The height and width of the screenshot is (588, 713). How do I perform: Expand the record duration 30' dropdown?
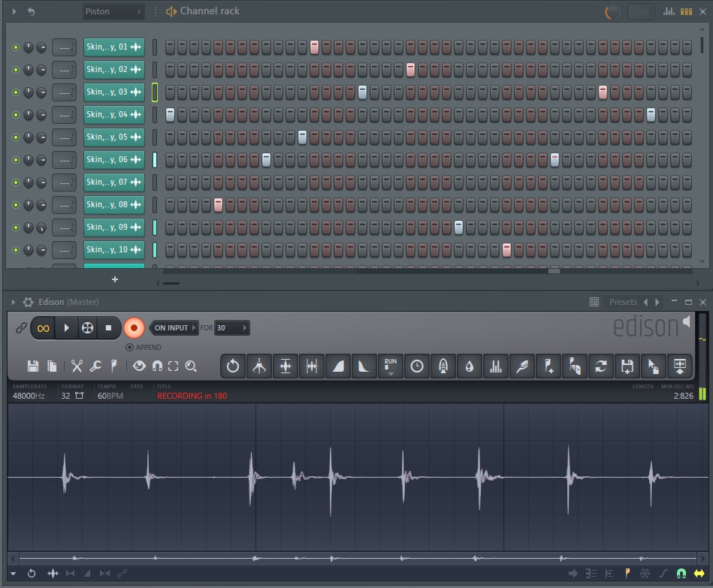click(x=233, y=328)
